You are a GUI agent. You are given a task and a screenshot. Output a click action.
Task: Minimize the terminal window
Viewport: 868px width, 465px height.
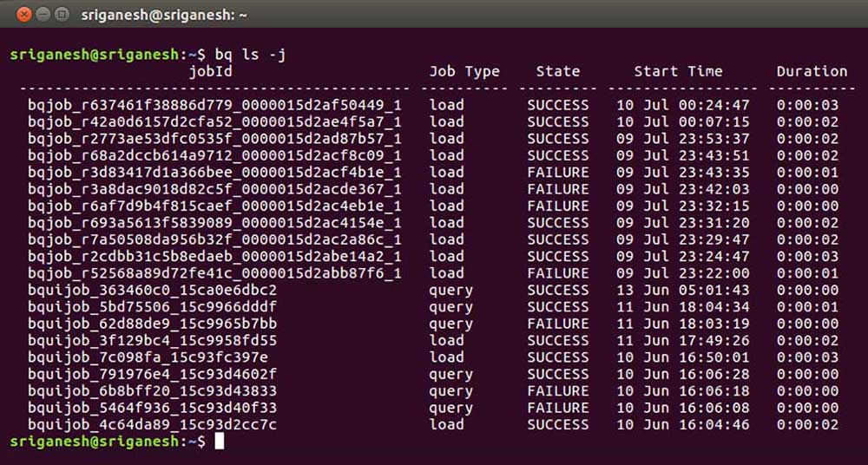43,15
